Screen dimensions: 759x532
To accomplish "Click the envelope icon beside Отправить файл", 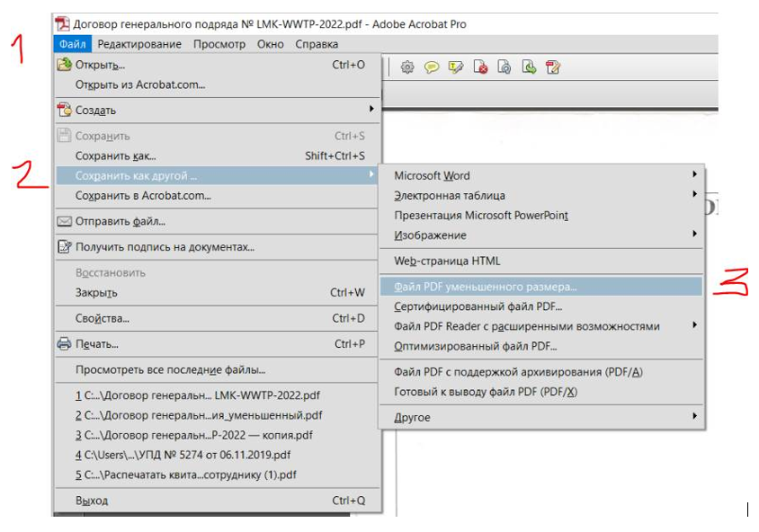I will tap(64, 221).
